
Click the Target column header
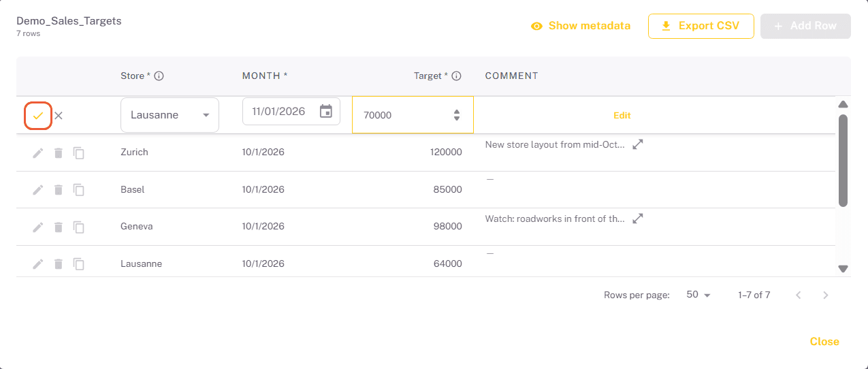431,76
